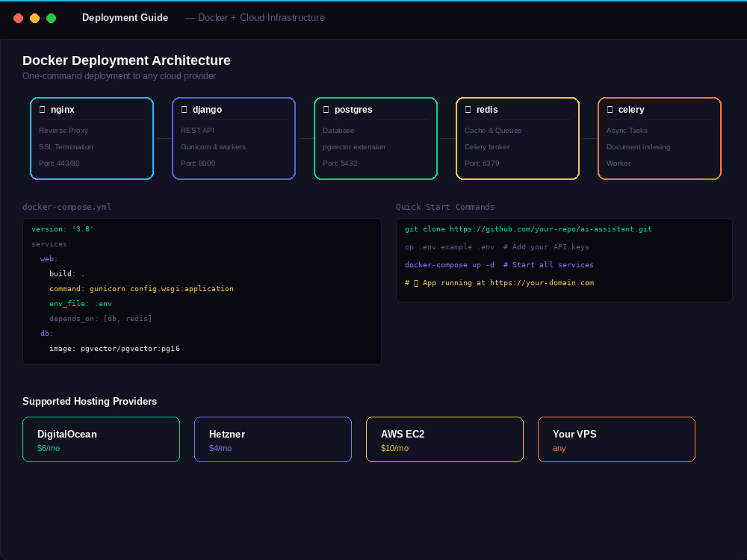The height and width of the screenshot is (560, 747).
Task: Click 'Document indexing' text
Action: [639, 146]
